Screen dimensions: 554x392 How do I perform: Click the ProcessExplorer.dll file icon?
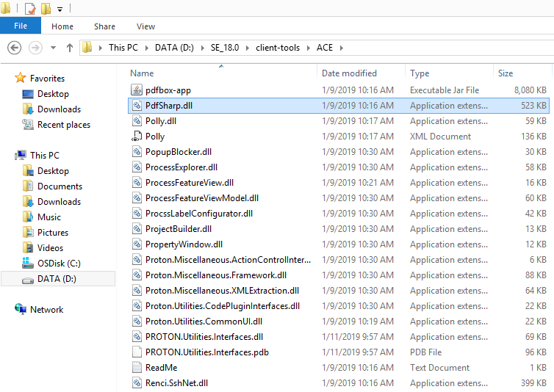coord(137,167)
